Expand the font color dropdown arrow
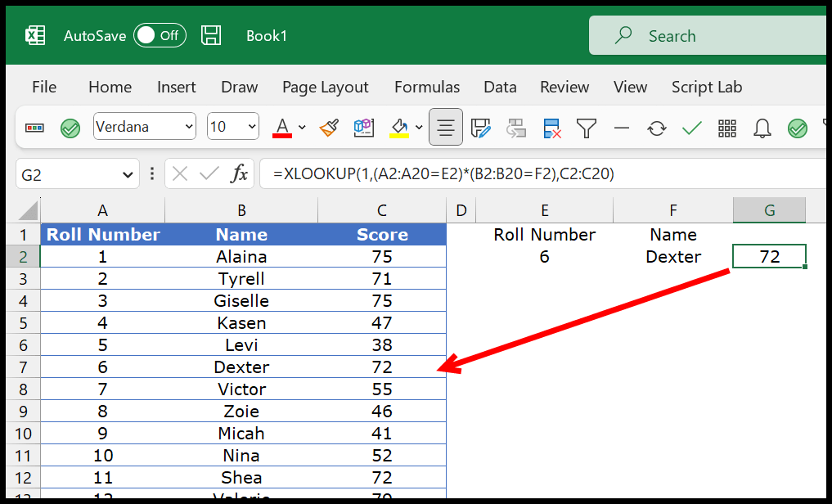This screenshot has height=504, width=832. [302, 128]
